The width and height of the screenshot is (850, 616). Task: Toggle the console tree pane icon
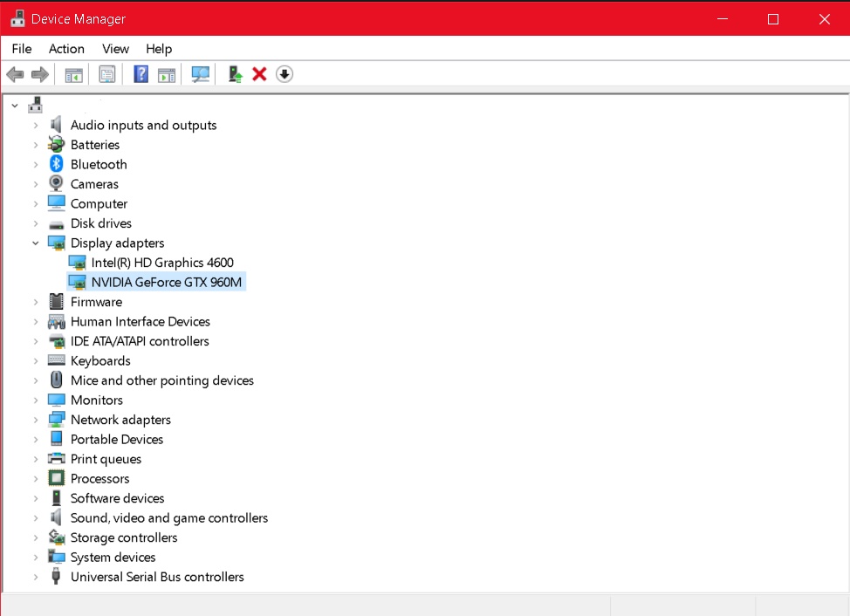pos(73,74)
